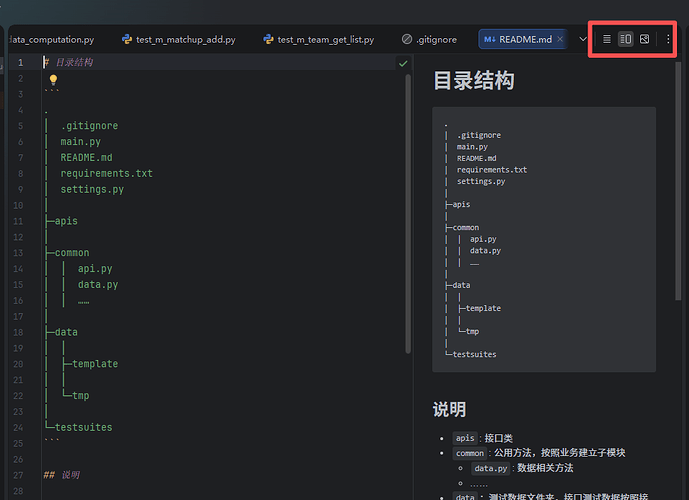Click the data.py inline code in the preview list

click(x=491, y=468)
